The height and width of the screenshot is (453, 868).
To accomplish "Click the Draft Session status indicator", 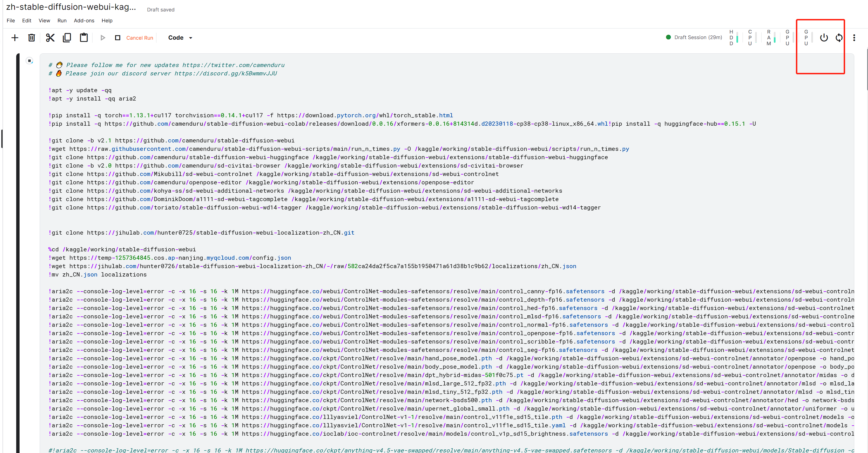I will coord(694,37).
